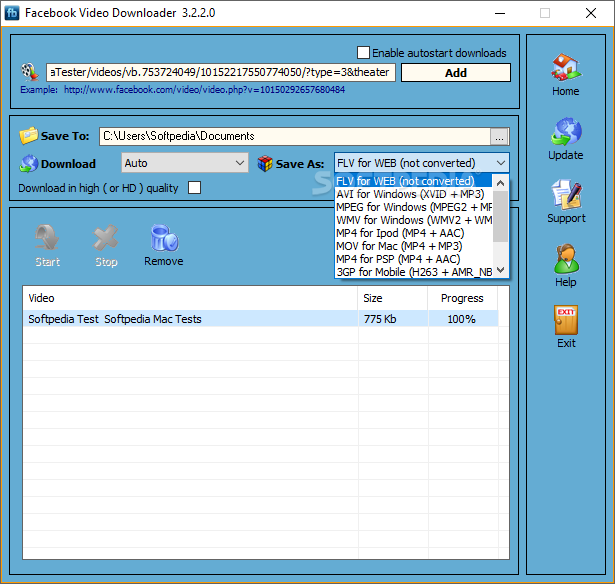The width and height of the screenshot is (615, 584).
Task: Click the Size column header
Action: [x=392, y=298]
